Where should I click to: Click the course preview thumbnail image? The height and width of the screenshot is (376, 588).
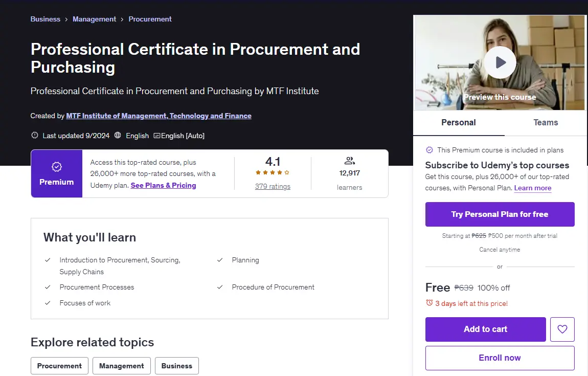(x=500, y=62)
